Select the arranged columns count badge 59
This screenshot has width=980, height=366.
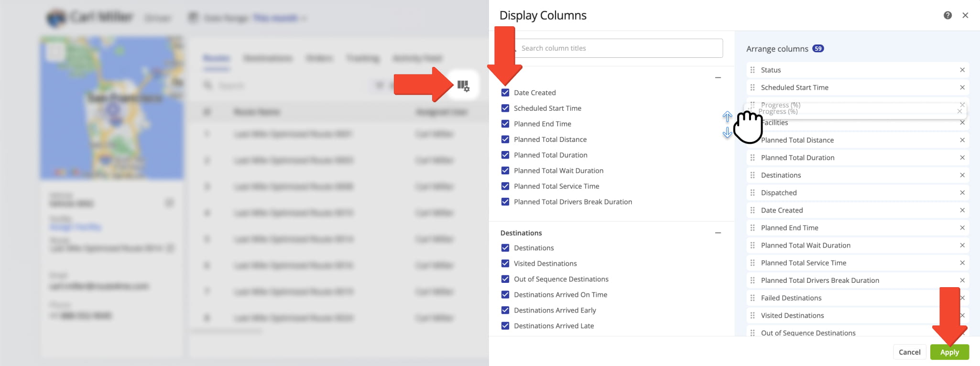tap(818, 49)
